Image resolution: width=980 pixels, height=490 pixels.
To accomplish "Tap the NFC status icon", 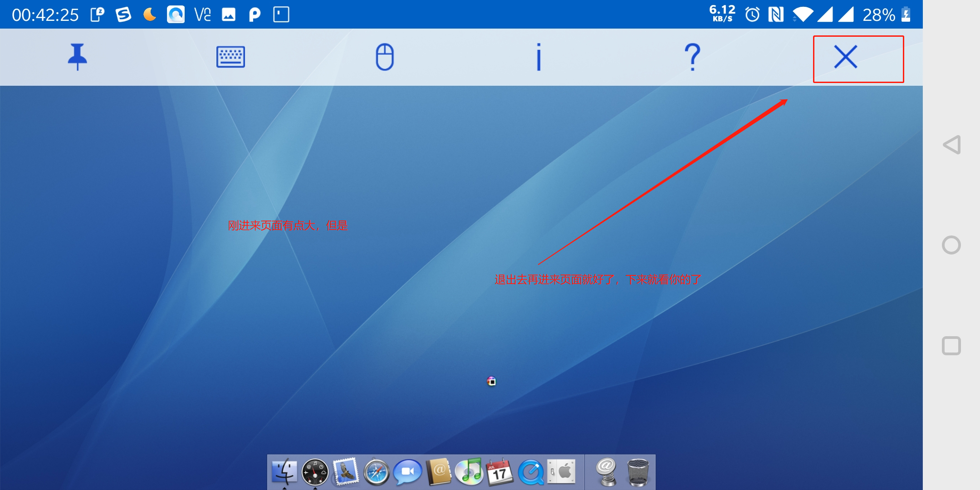I will coord(776,15).
